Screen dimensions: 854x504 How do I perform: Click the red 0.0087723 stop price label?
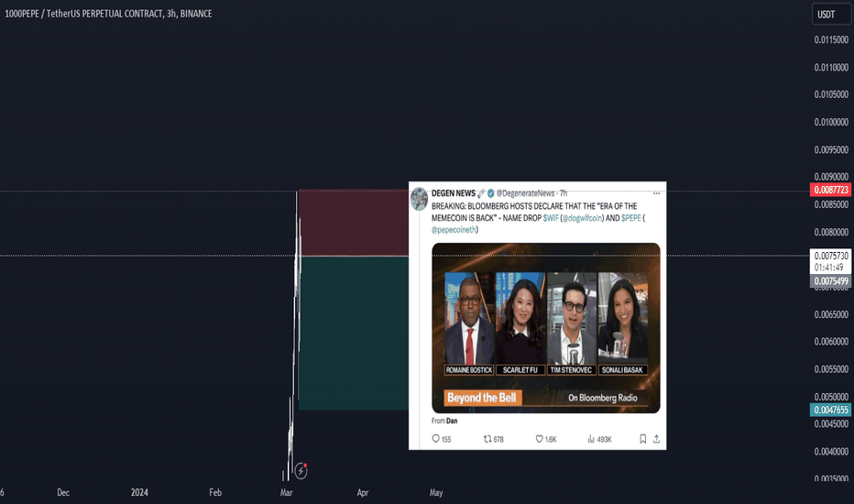(x=830, y=190)
